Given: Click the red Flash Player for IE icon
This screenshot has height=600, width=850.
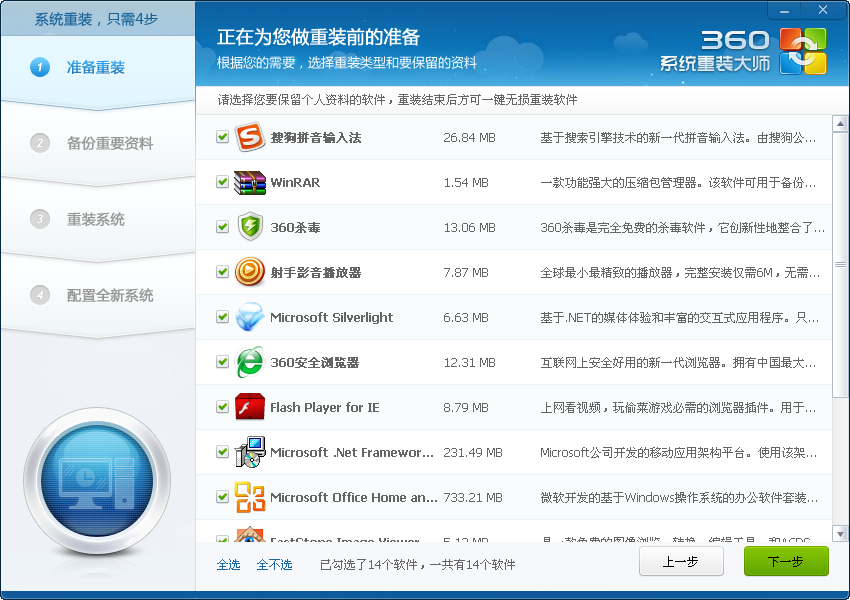Looking at the screenshot, I should (x=249, y=407).
